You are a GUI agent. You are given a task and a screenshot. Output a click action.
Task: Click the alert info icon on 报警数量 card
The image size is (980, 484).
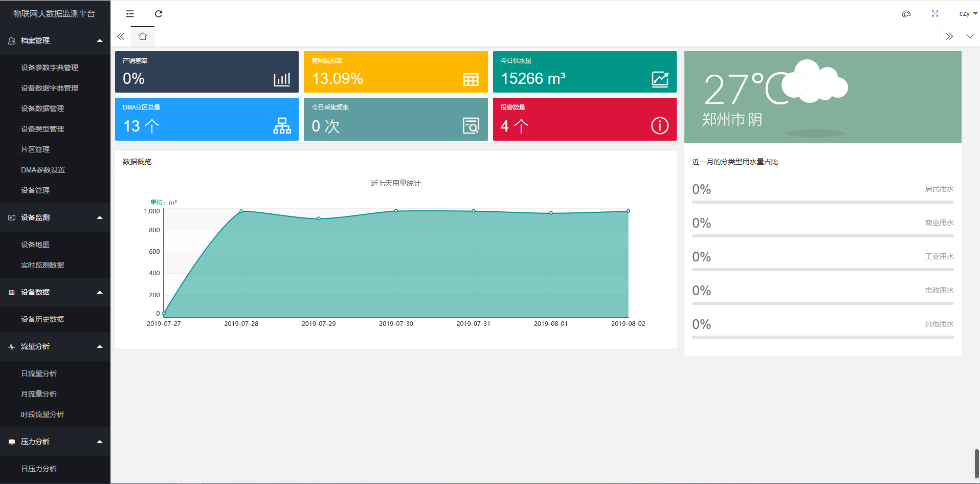659,125
